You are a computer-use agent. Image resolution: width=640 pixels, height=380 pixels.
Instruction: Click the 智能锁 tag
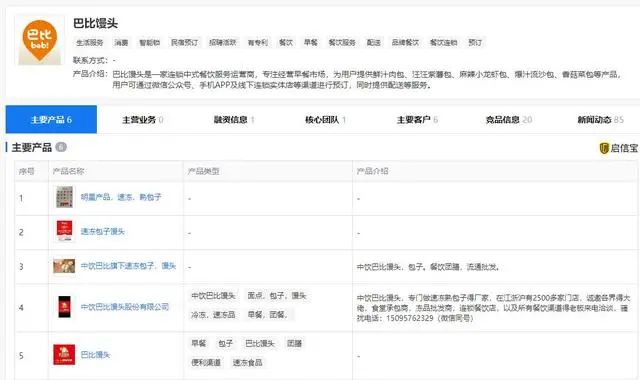tap(149, 42)
